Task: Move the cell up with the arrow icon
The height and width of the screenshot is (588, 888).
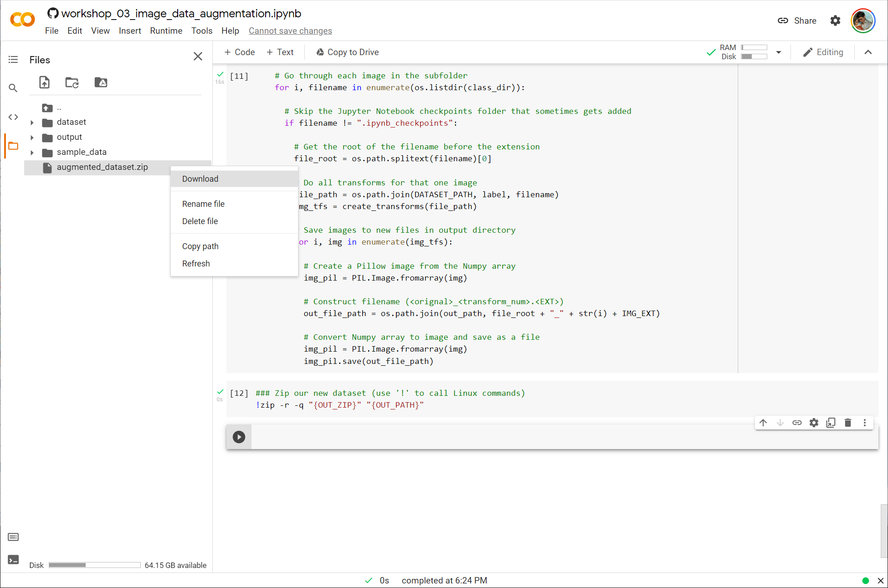Action: coord(763,423)
